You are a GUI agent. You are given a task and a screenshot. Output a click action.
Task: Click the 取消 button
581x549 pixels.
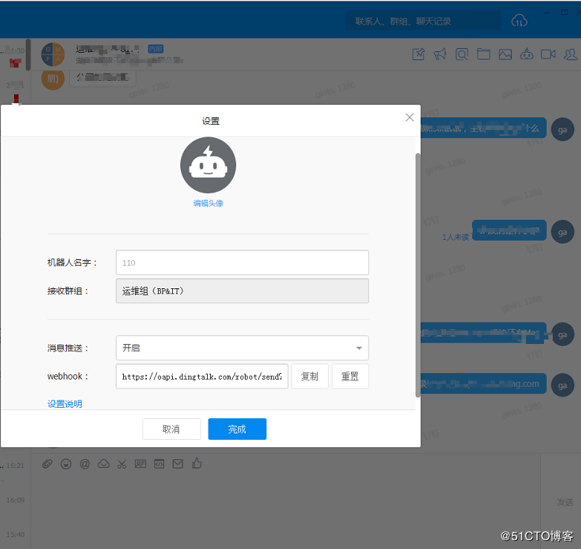171,429
